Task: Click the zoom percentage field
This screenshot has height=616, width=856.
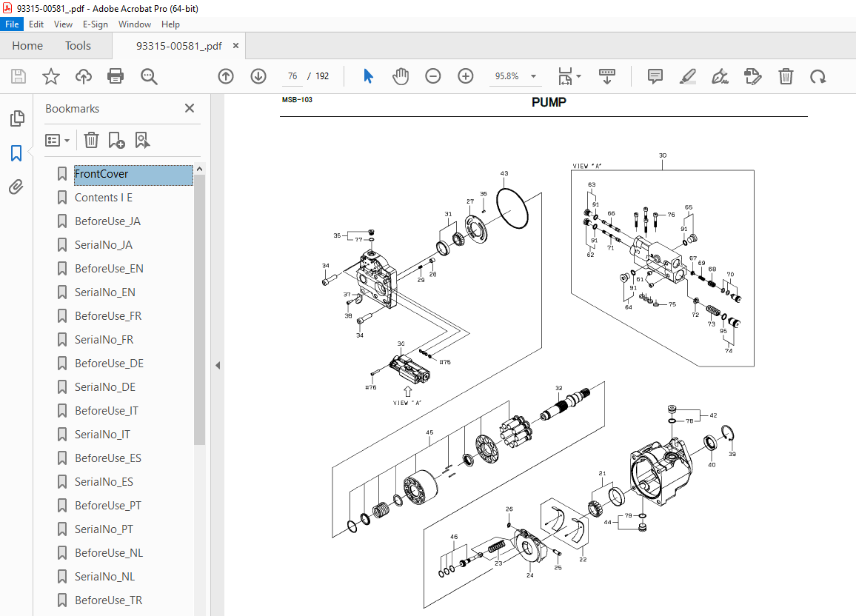Action: pyautogui.click(x=506, y=76)
